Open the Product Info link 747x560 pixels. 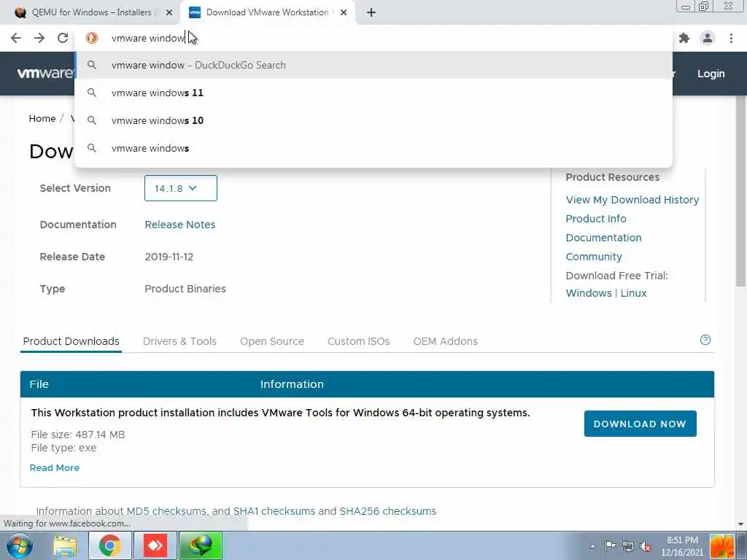pyautogui.click(x=596, y=219)
